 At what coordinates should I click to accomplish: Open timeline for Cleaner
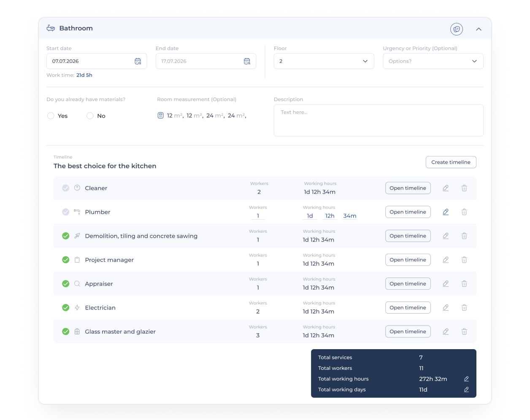click(408, 188)
